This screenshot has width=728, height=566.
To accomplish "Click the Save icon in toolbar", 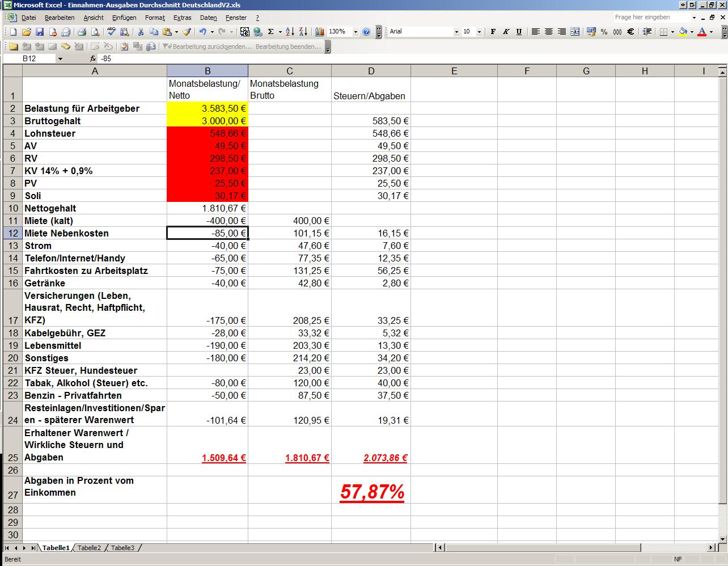I will tap(40, 32).
